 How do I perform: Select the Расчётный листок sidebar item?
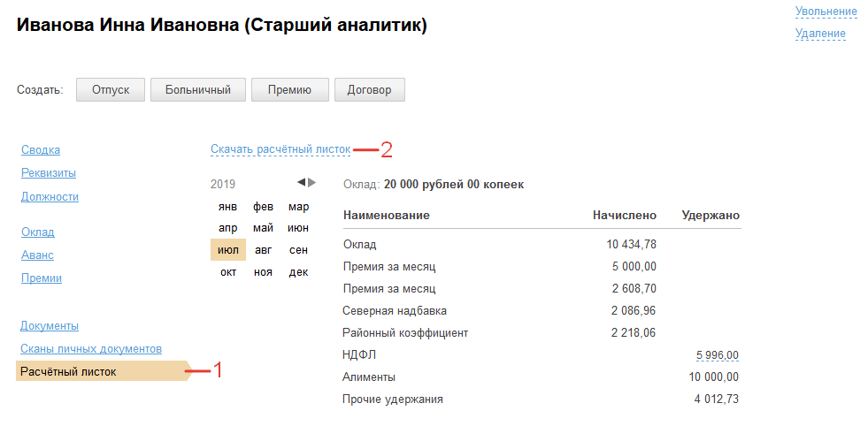click(x=103, y=371)
